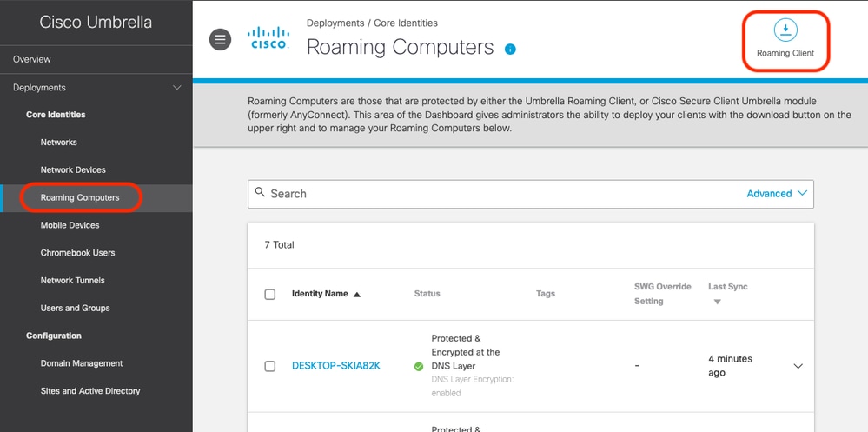Image resolution: width=868 pixels, height=432 pixels.
Task: Click the Roaming Client label
Action: 785,54
